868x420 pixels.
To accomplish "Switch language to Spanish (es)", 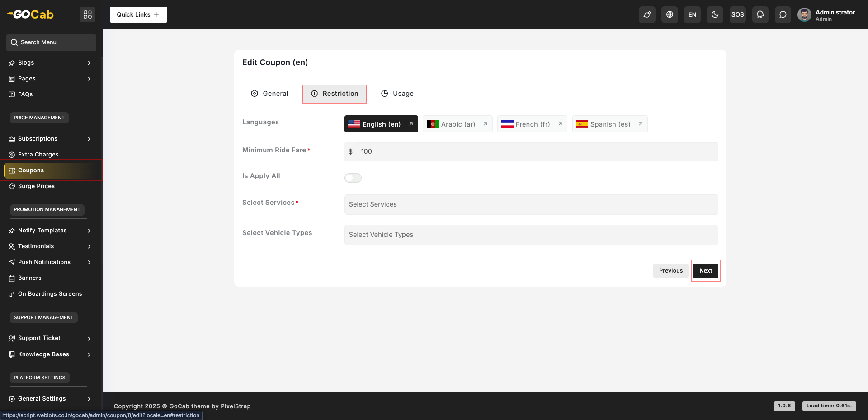I will (609, 124).
